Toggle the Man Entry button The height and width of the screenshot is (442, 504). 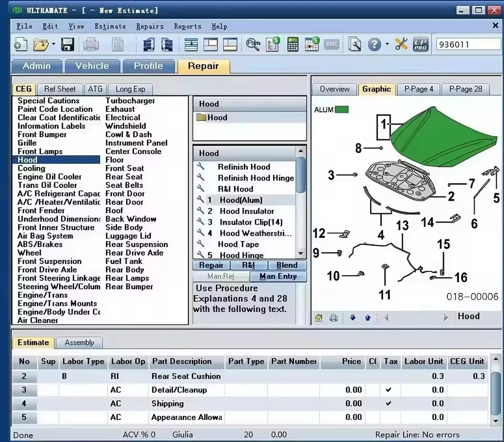[278, 276]
